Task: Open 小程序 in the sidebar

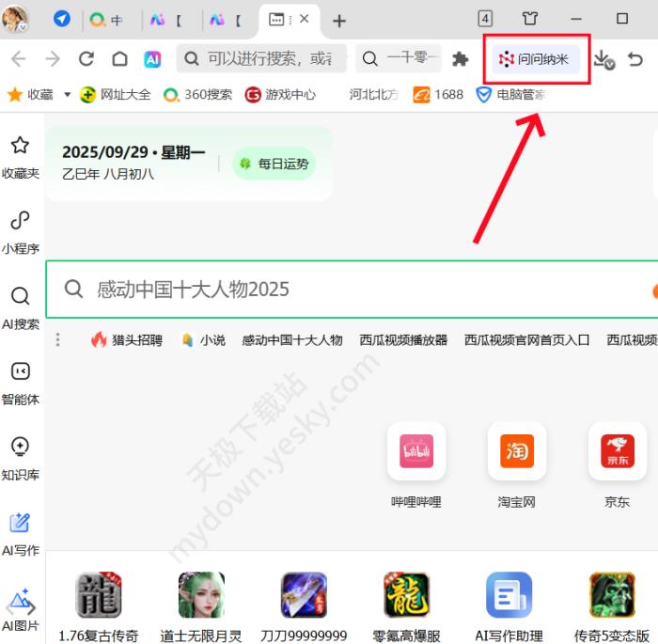Action: 20,231
